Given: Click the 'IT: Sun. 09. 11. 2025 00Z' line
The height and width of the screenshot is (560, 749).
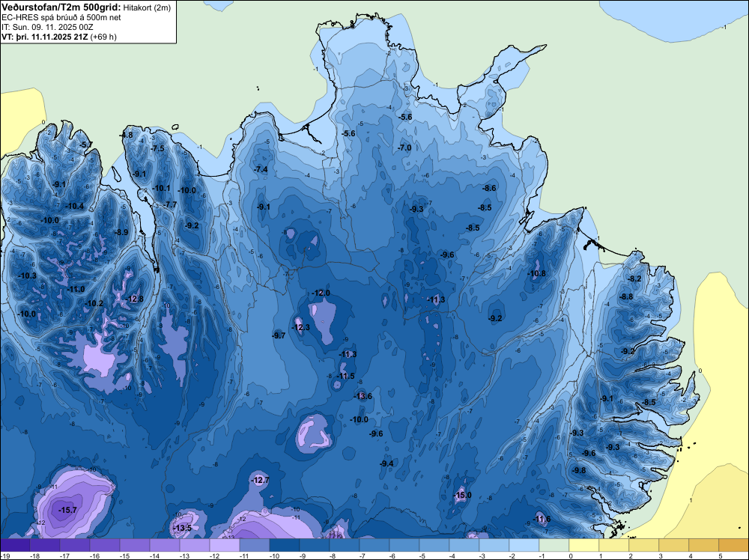Looking at the screenshot, I should tap(47, 27).
